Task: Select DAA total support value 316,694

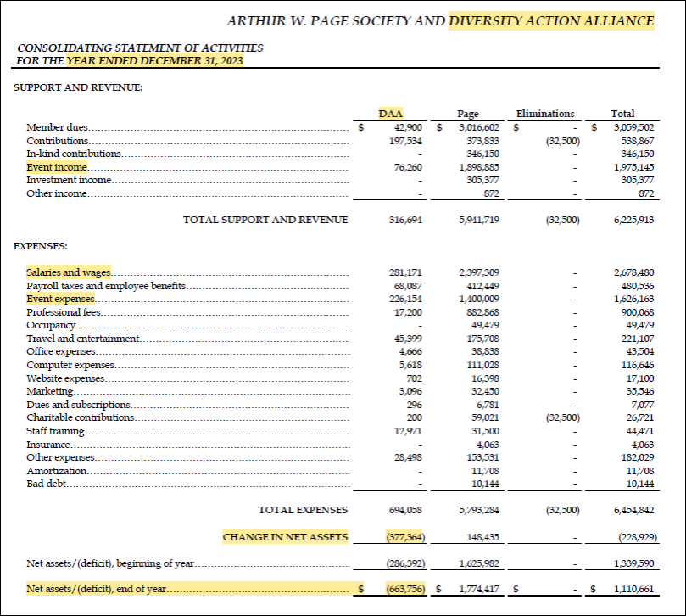Action: coord(405,220)
